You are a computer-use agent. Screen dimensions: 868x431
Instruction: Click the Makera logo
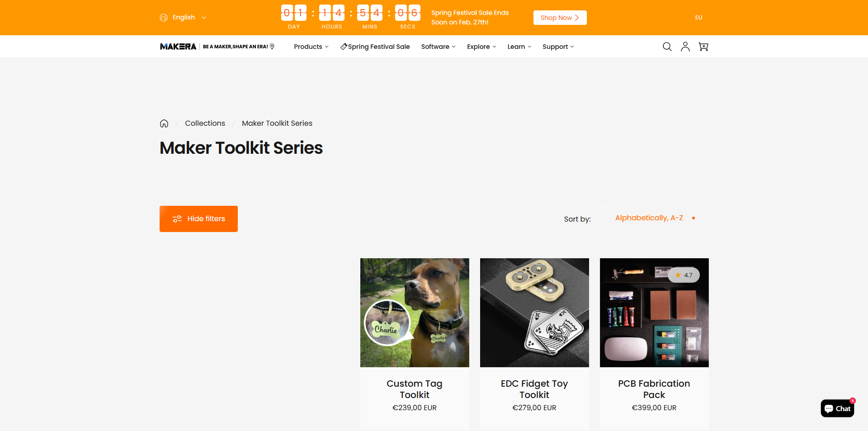[178, 47]
